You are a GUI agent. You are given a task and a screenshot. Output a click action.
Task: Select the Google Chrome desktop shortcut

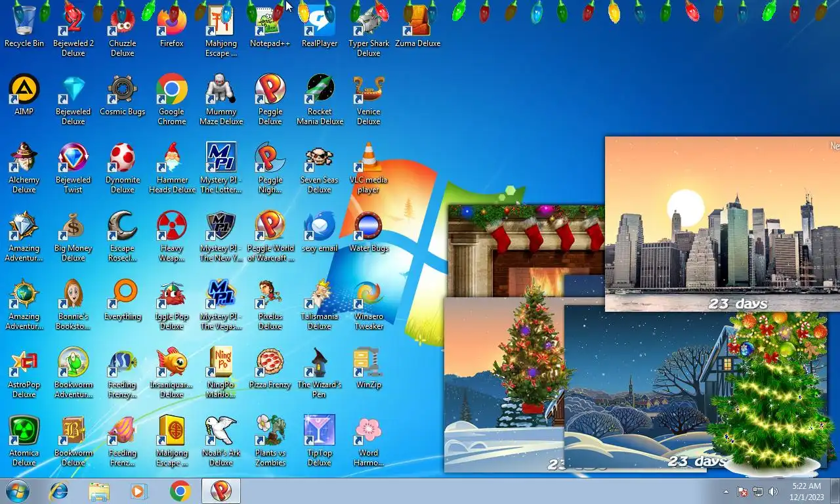pyautogui.click(x=172, y=99)
